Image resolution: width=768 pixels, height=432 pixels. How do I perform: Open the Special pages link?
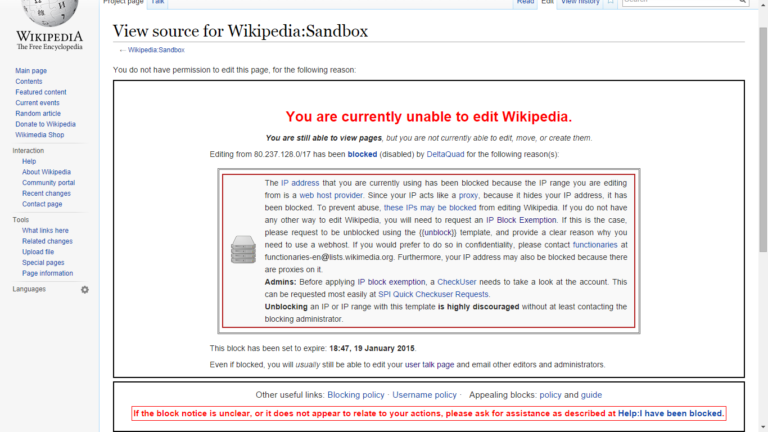point(43,263)
